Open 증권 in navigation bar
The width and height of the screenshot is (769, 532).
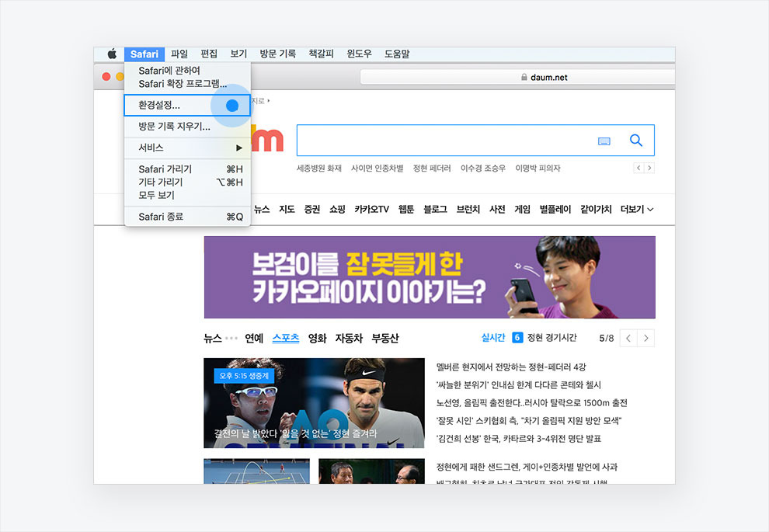312,210
